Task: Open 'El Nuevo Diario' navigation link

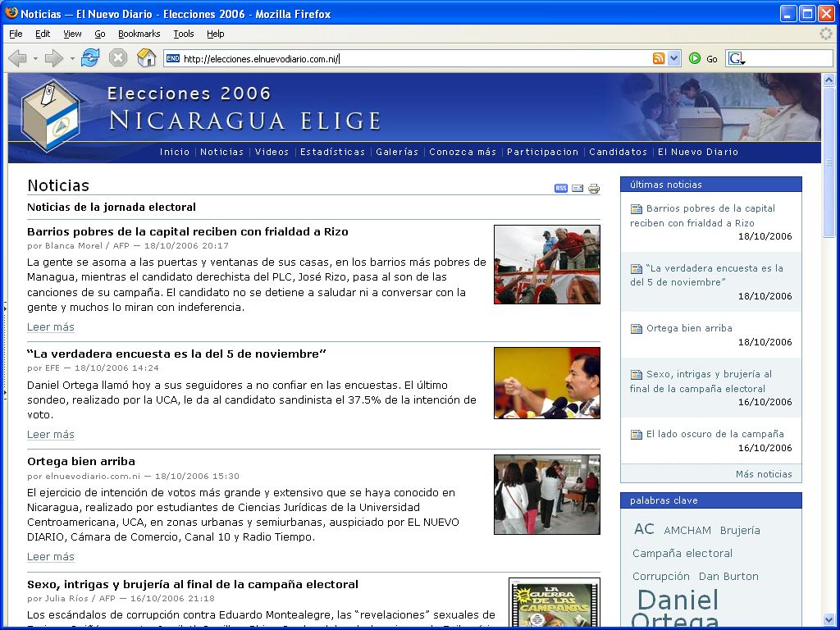Action: pyautogui.click(x=698, y=152)
